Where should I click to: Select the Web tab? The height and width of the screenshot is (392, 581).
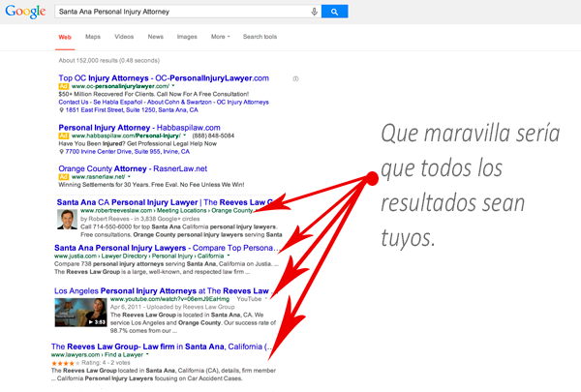click(65, 37)
